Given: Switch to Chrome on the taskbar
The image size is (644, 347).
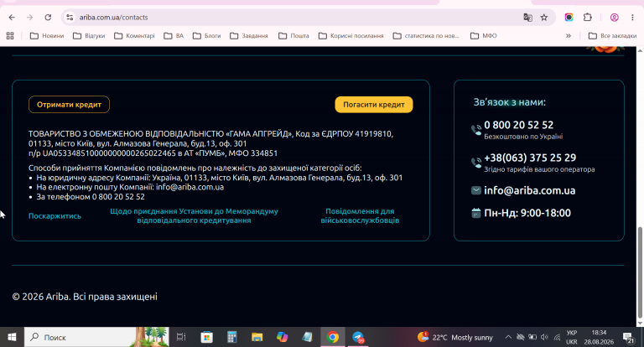Looking at the screenshot, I should 333,337.
